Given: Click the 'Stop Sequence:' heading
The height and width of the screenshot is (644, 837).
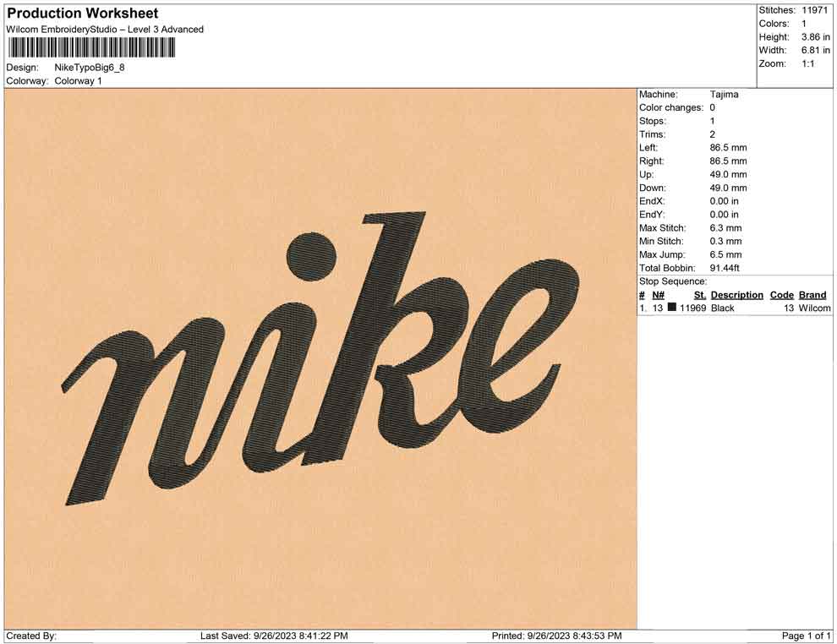Looking at the screenshot, I should coord(673,281).
